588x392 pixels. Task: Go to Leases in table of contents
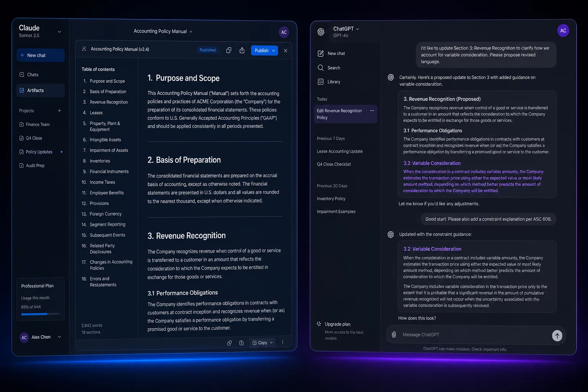pyautogui.click(x=96, y=113)
